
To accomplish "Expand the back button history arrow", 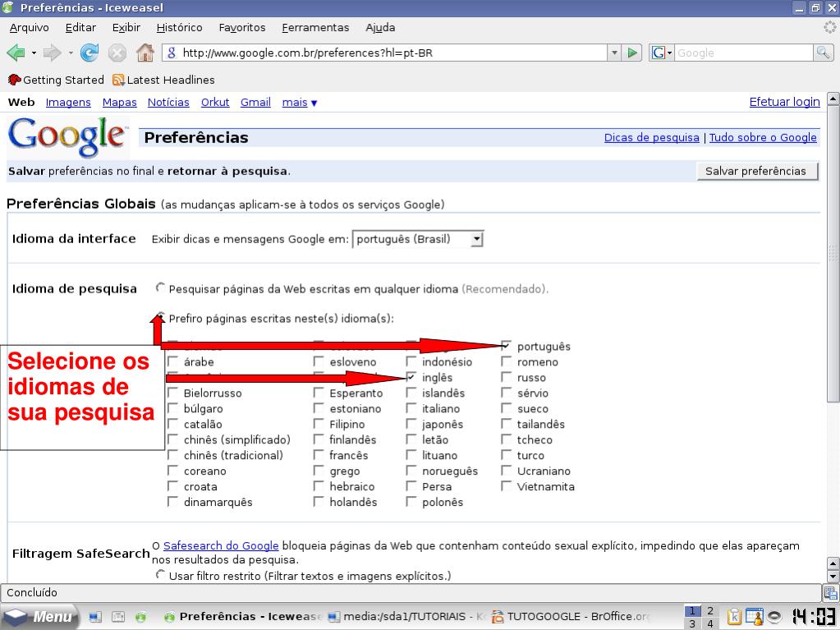I will coord(34,53).
